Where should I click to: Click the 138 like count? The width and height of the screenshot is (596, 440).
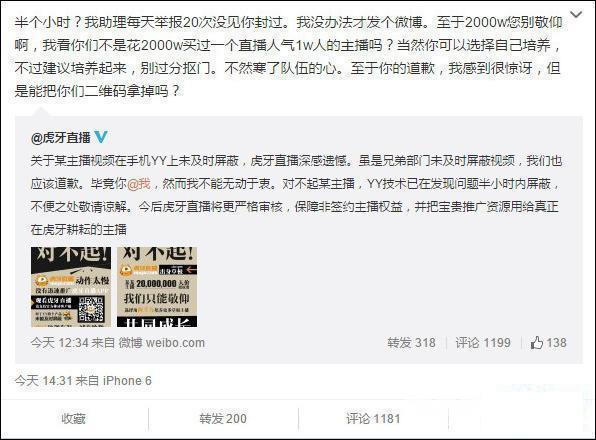coord(556,343)
